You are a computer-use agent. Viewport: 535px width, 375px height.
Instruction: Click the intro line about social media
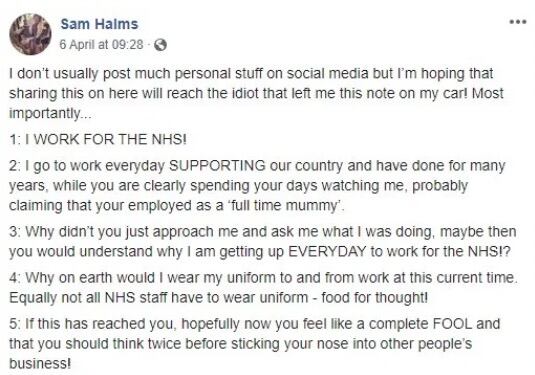tap(251, 74)
